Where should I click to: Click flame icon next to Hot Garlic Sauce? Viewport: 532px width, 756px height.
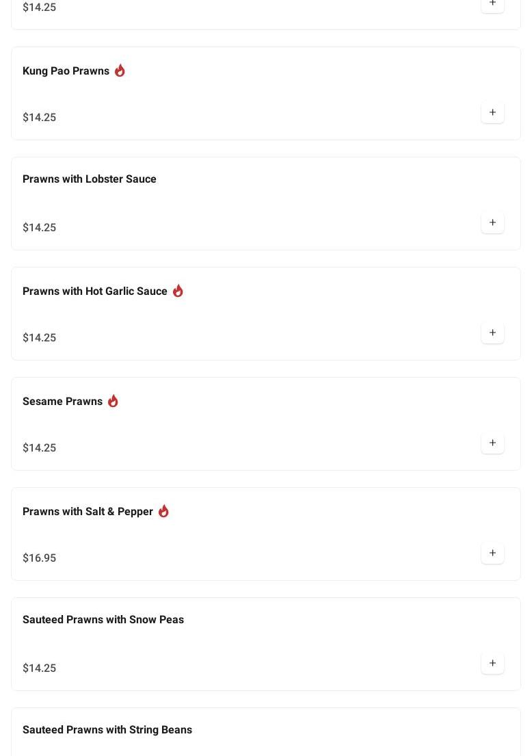178,291
